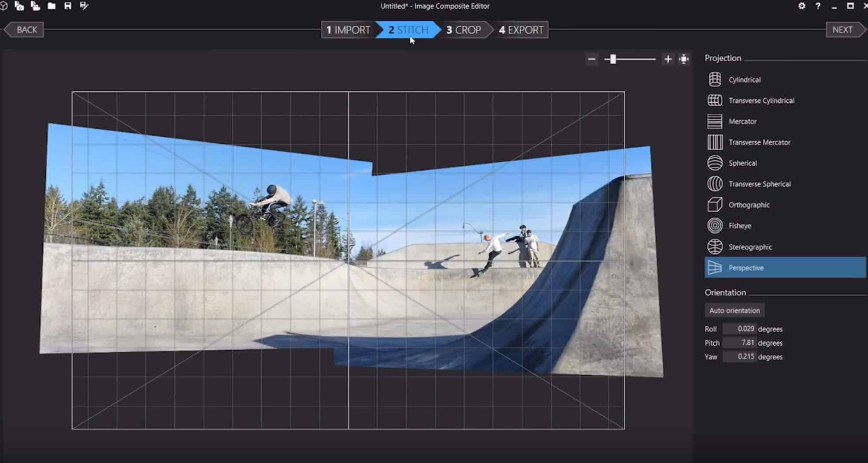The width and height of the screenshot is (868, 463).
Task: Zoom in with the plus button
Action: [668, 59]
